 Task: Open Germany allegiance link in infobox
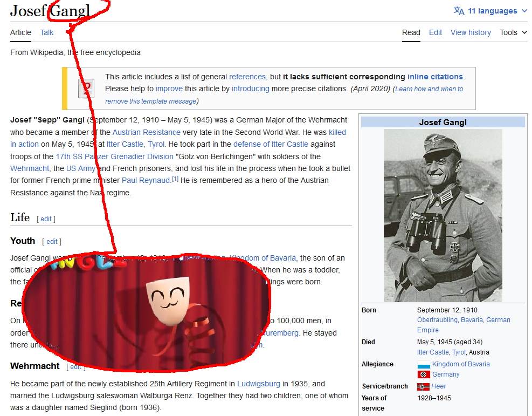[445, 374]
